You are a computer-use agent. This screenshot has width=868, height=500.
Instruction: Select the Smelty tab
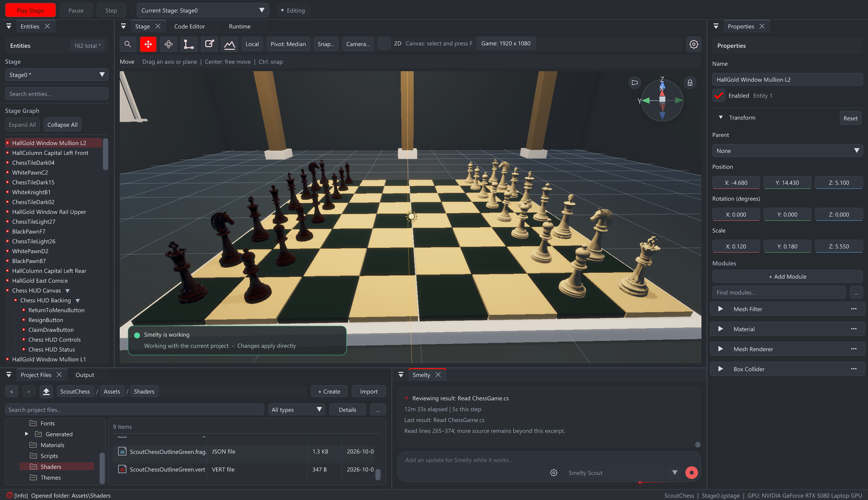tap(421, 375)
